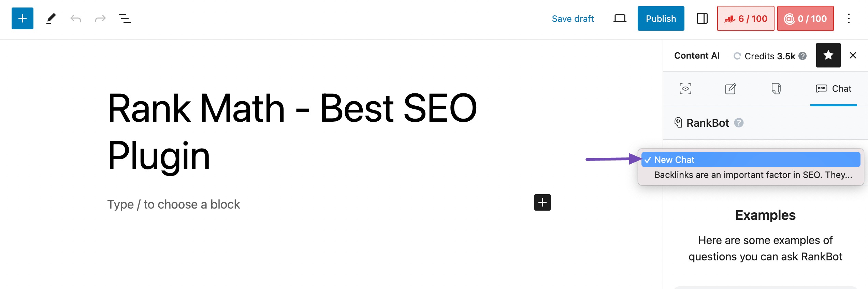The height and width of the screenshot is (289, 868).
Task: Close the Content AI sidebar
Action: click(853, 55)
